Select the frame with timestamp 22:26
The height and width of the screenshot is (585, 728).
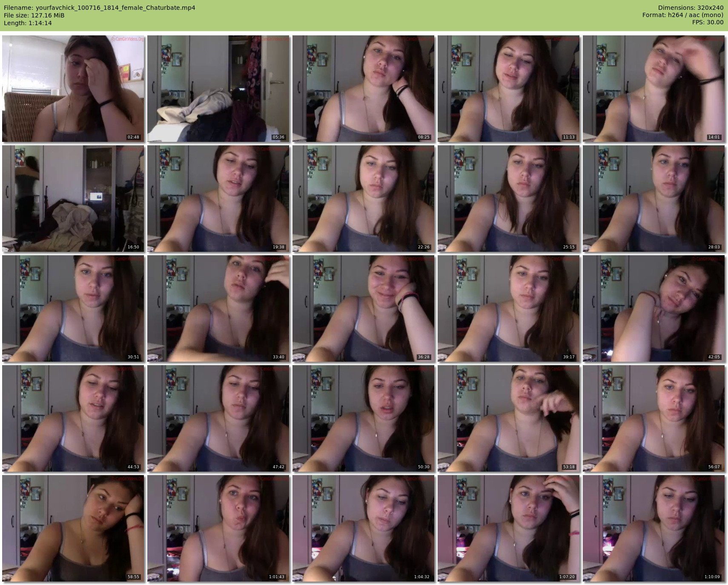point(364,199)
